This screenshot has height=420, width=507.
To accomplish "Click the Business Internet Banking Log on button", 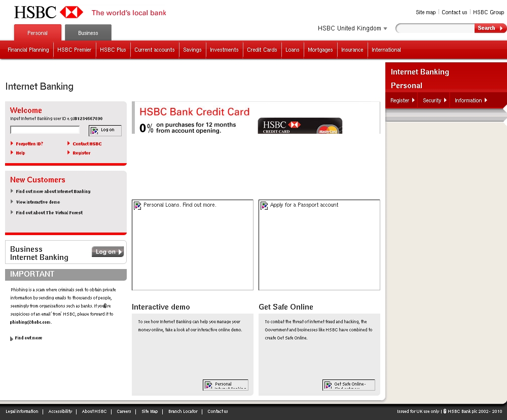I will click(107, 252).
